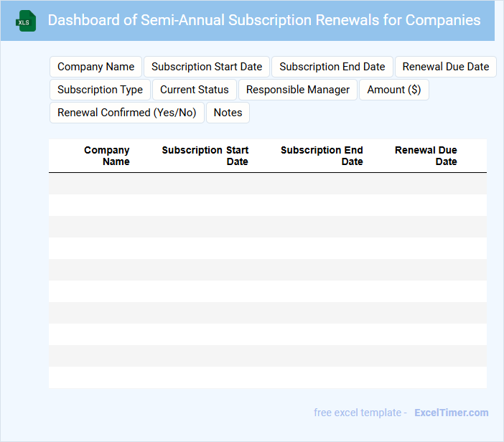Click the green XLS file icon
504x442 pixels.
tap(26, 21)
